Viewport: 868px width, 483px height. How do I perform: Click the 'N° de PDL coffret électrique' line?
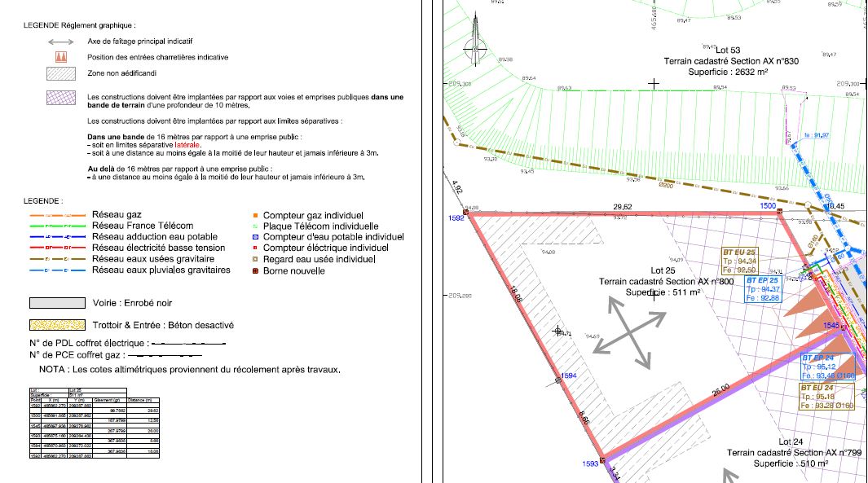click(x=127, y=343)
